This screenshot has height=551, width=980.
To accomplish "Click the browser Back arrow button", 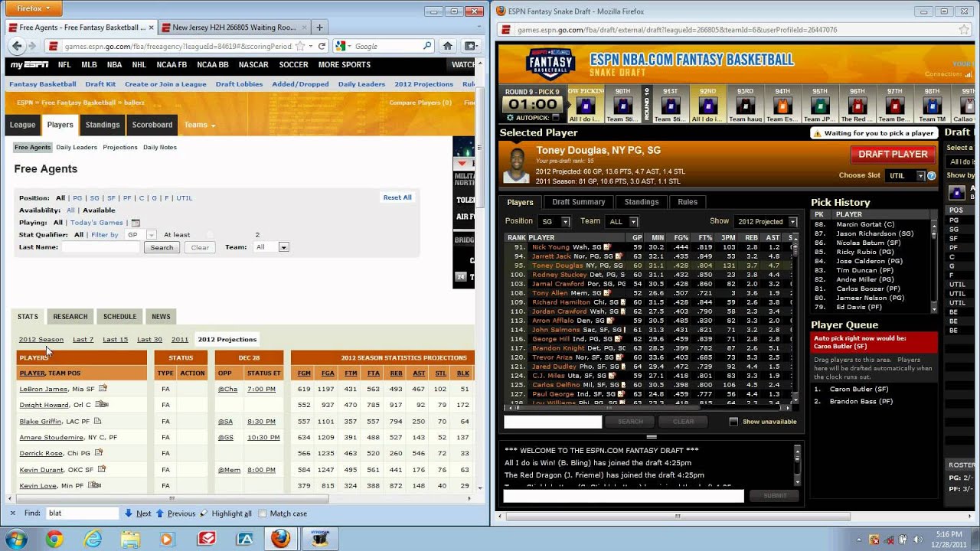I will [x=16, y=46].
